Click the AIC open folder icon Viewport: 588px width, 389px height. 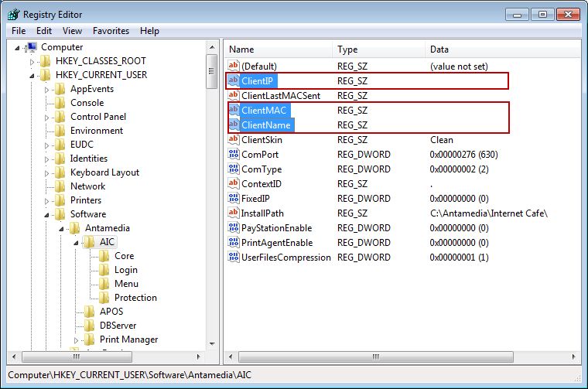tap(89, 242)
